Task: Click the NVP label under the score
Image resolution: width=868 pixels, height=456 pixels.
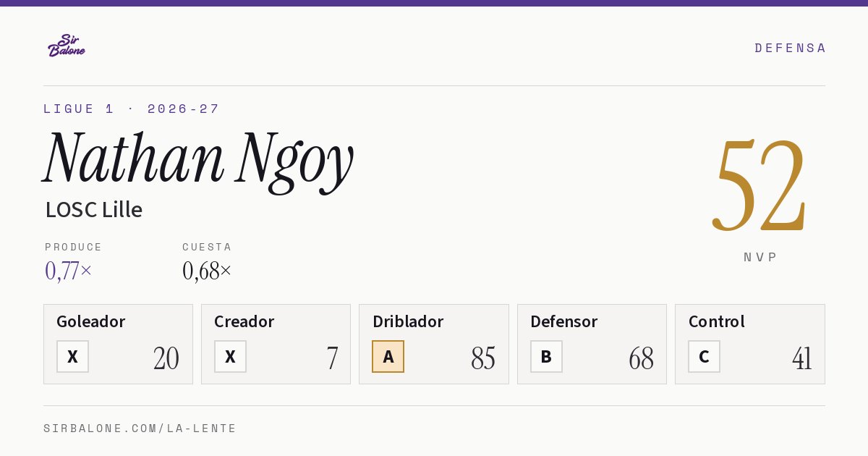Action: pyautogui.click(x=760, y=257)
